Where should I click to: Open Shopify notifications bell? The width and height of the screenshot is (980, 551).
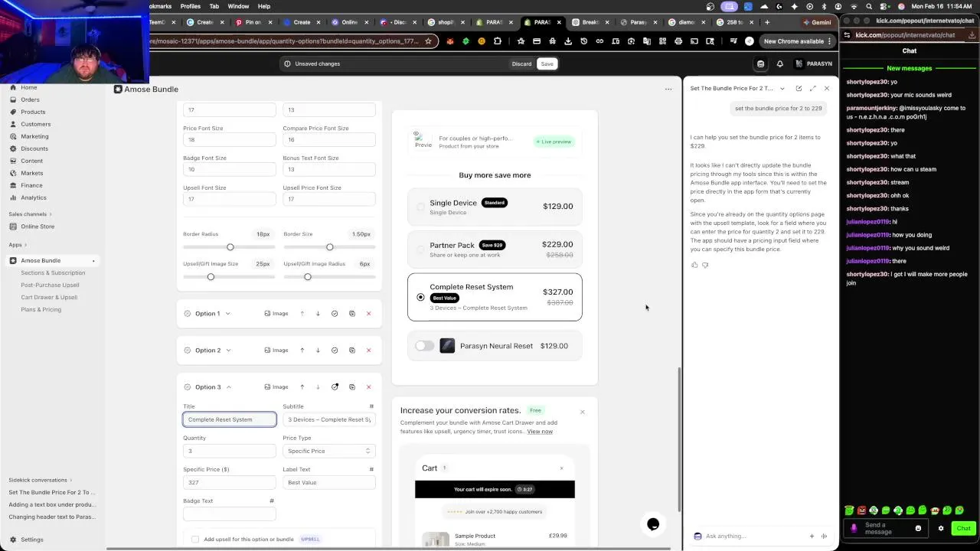click(x=779, y=64)
